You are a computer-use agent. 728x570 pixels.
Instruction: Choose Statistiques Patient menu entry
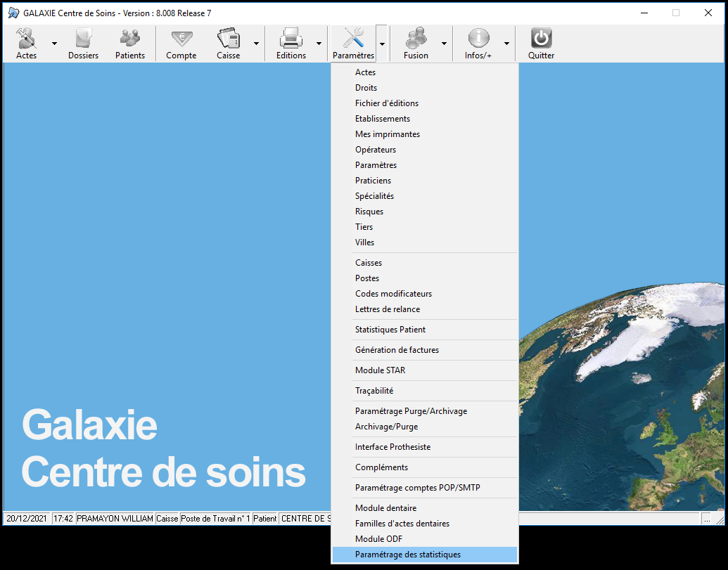click(425, 330)
